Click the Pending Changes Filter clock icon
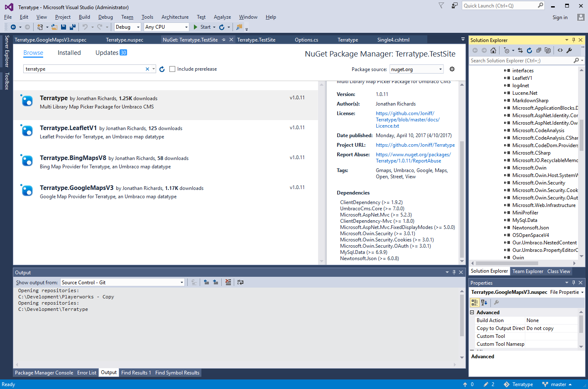Image resolution: width=588 pixels, height=389 pixels. 506,50
